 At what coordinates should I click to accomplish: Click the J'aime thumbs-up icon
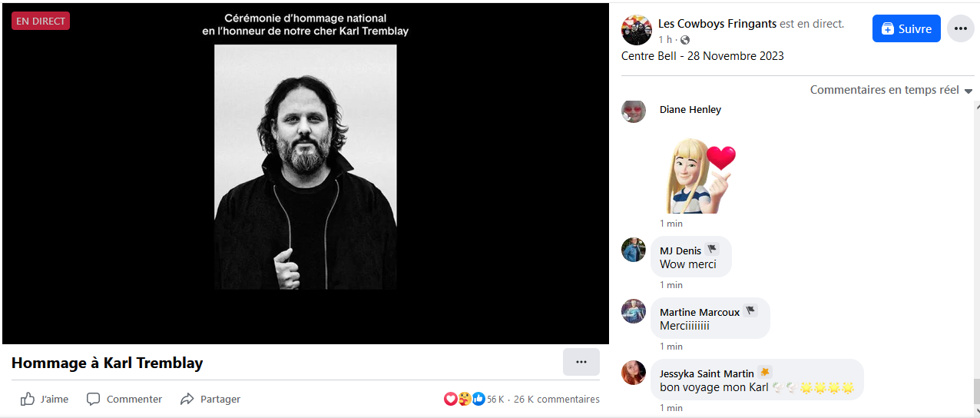pyautogui.click(x=28, y=399)
